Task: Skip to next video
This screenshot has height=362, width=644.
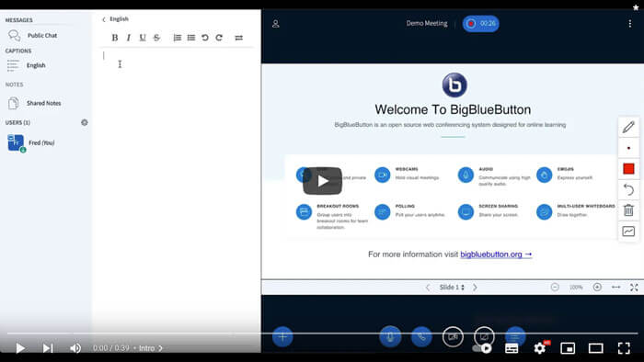Action: [48, 348]
